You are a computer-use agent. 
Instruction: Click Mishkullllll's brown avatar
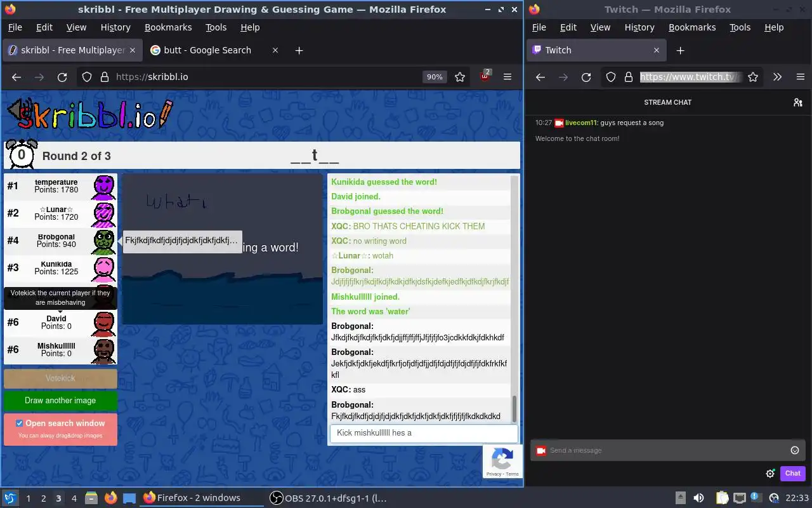coord(104,351)
